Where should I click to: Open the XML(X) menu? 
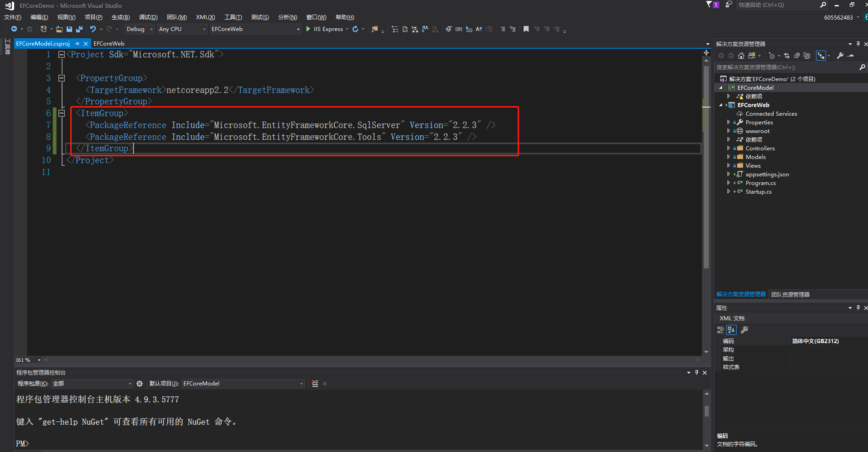tap(205, 17)
